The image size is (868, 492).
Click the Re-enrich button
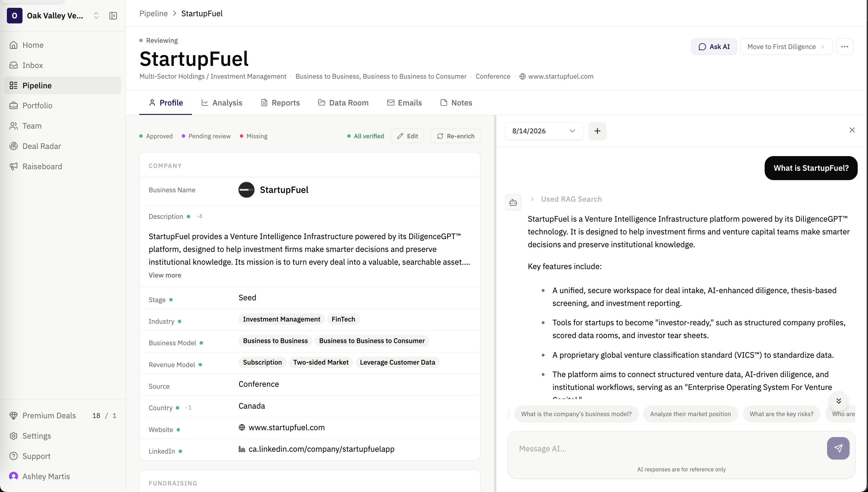[456, 136]
